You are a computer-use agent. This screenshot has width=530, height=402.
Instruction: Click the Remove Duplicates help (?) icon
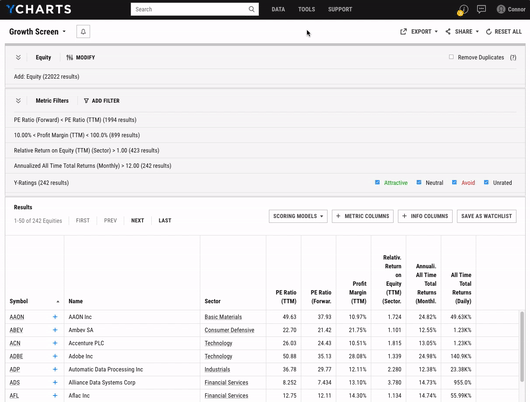[x=513, y=57]
